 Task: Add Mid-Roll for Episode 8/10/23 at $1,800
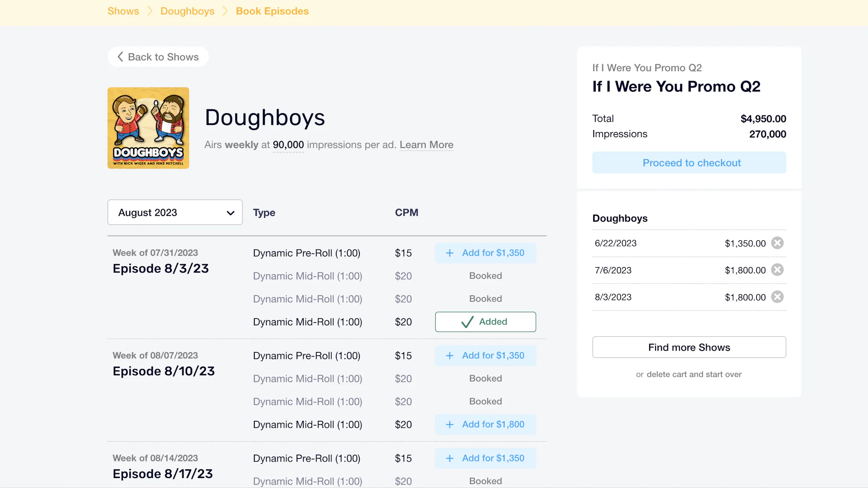(485, 425)
